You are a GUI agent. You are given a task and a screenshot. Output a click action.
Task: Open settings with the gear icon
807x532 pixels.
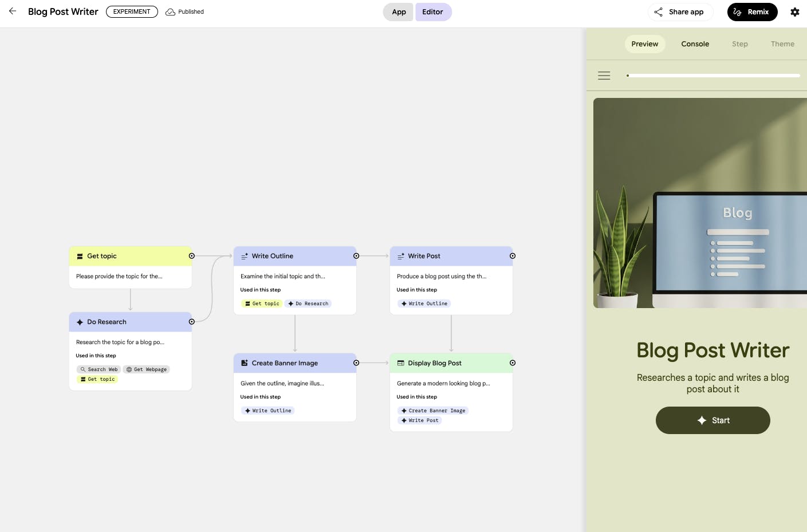click(795, 12)
